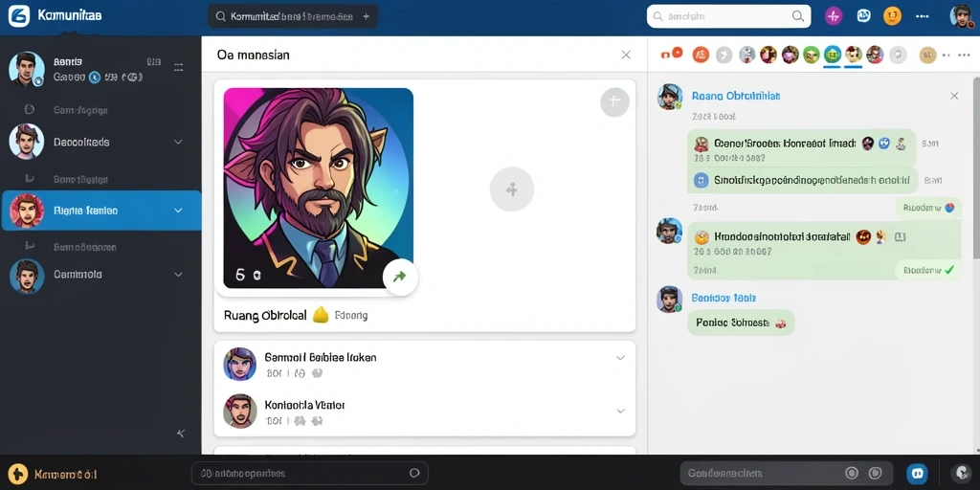Close the Oe monesian panel
Viewport: 980px width, 490px height.
626,55
